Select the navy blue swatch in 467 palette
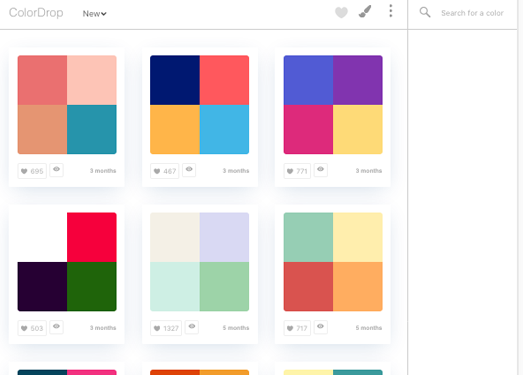Viewport: 523px width, 375px height. tap(175, 80)
